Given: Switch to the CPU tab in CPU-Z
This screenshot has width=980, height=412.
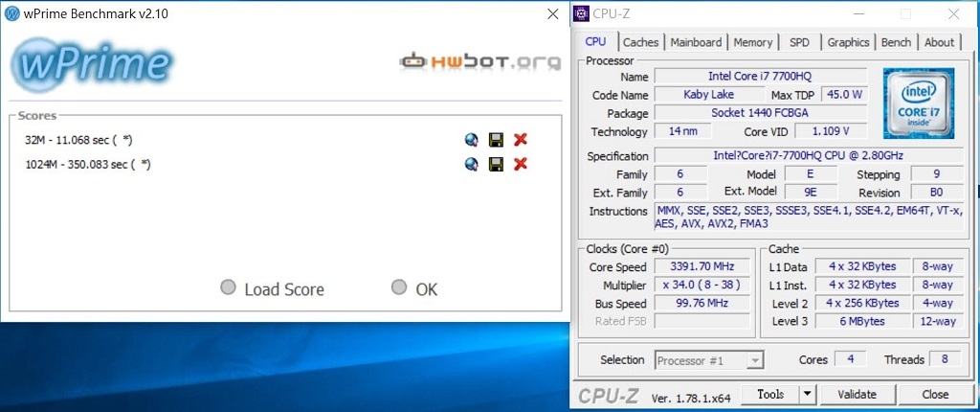Looking at the screenshot, I should coord(595,41).
